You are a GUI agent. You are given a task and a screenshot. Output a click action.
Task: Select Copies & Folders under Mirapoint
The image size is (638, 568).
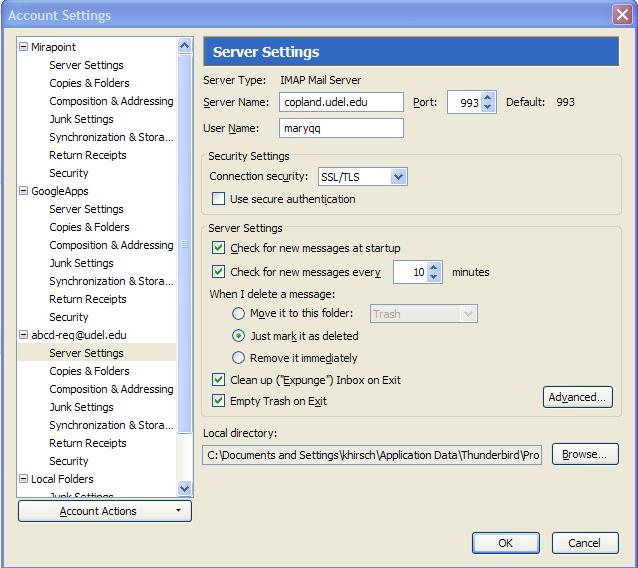pos(89,83)
